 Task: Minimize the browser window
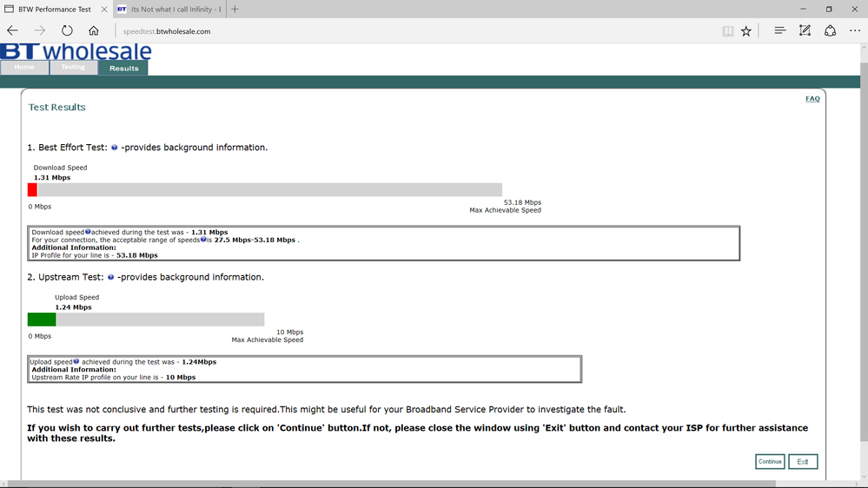click(x=803, y=9)
